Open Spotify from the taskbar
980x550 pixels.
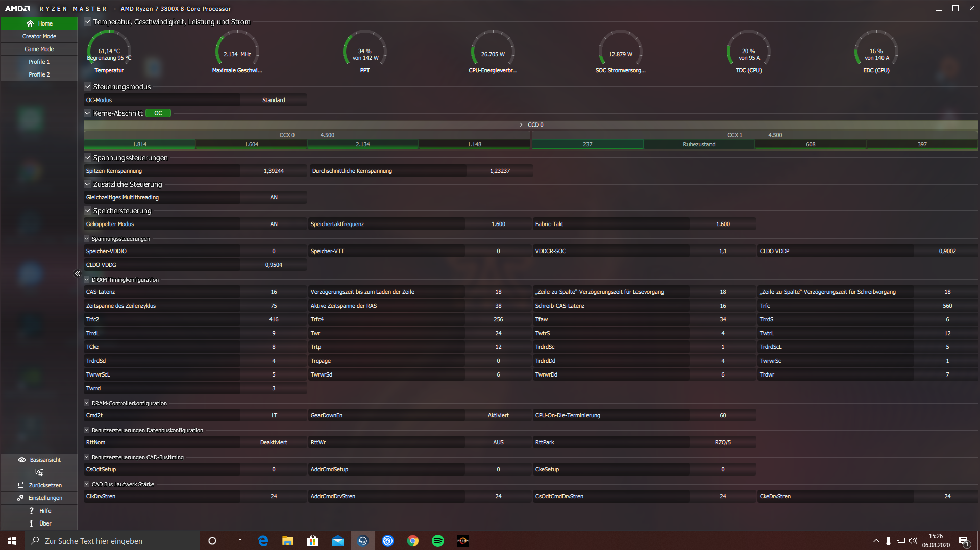point(438,541)
